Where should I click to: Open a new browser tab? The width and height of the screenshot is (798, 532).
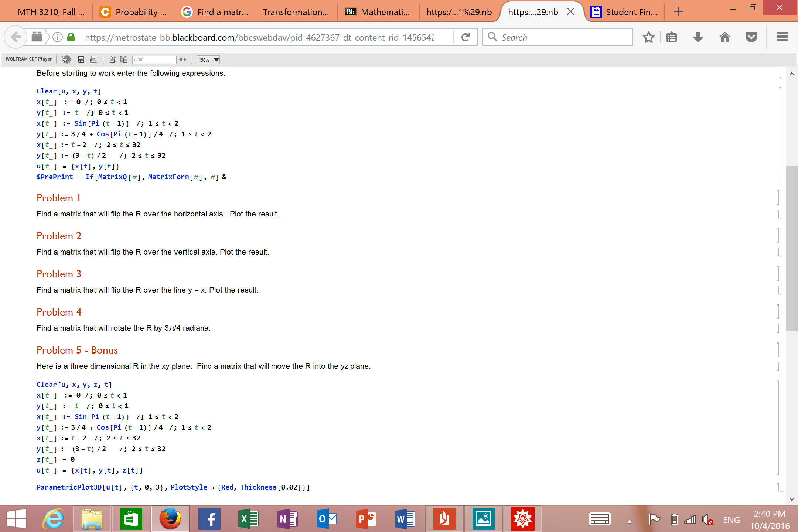(678, 12)
